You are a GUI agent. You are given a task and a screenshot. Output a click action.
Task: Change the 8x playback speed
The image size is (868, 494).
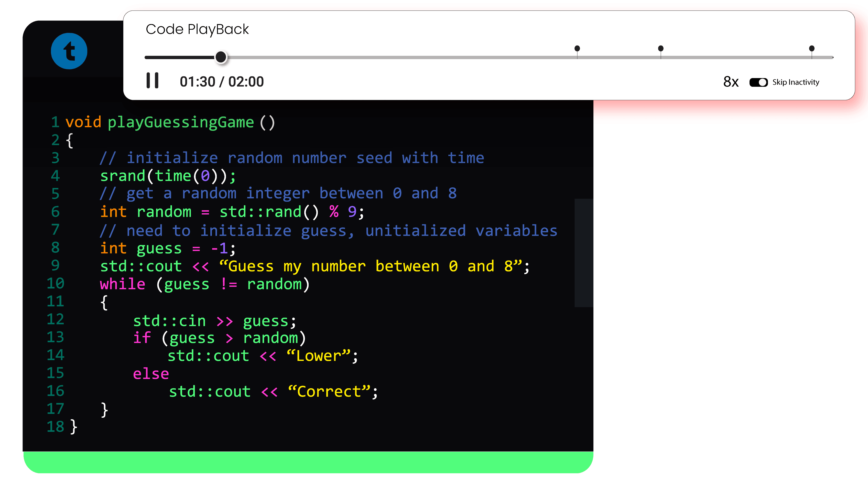[x=731, y=82]
